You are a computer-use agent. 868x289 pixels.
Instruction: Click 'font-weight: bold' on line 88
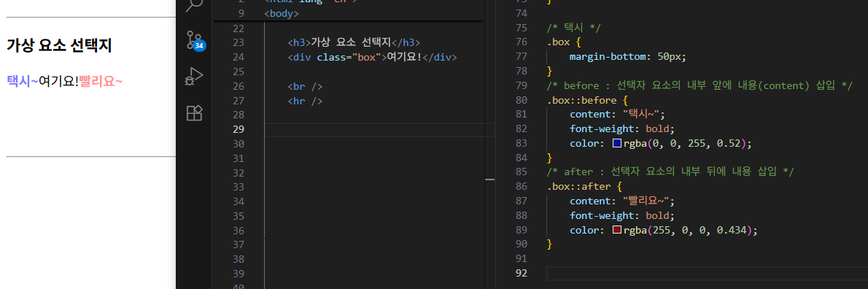click(x=621, y=215)
